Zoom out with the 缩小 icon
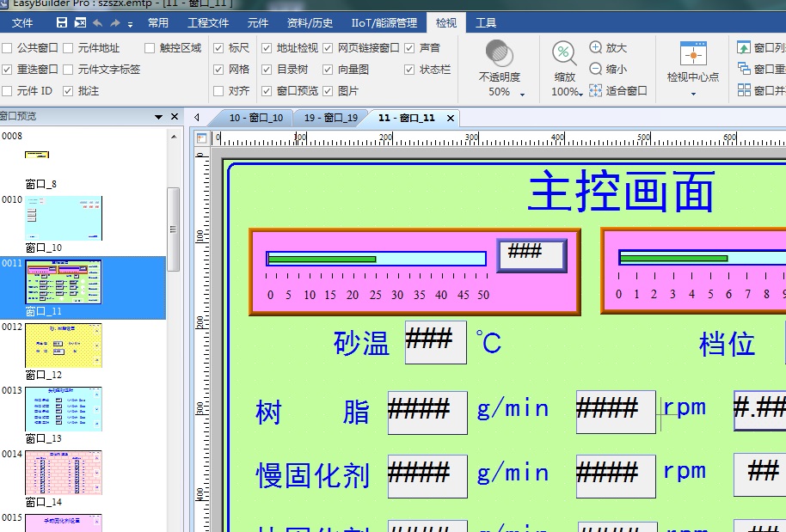The height and width of the screenshot is (532, 786). (596, 69)
